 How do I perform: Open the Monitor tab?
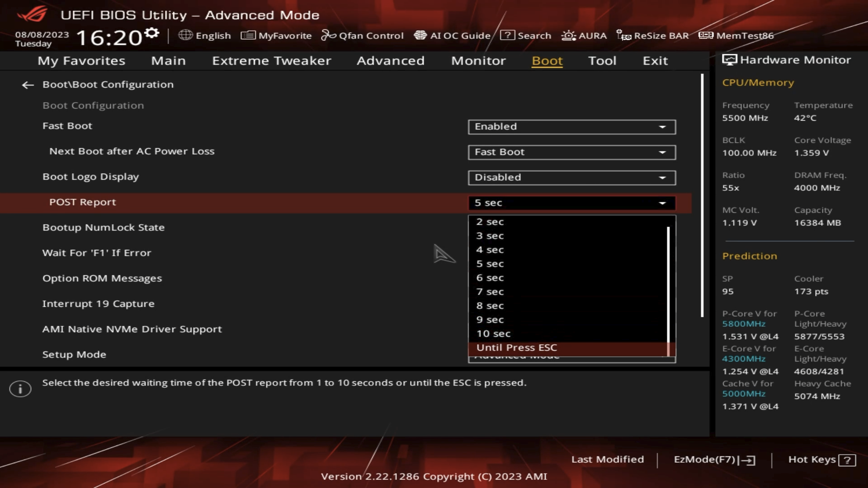(478, 61)
